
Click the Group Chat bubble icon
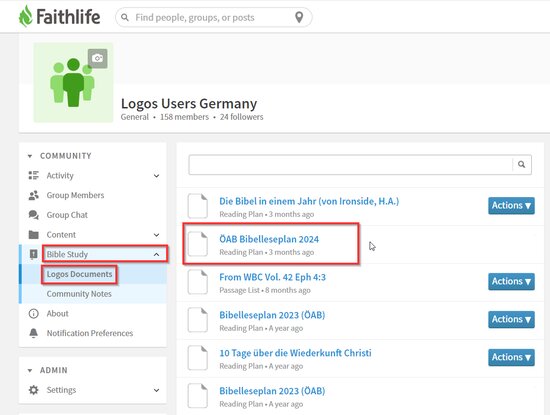click(33, 215)
